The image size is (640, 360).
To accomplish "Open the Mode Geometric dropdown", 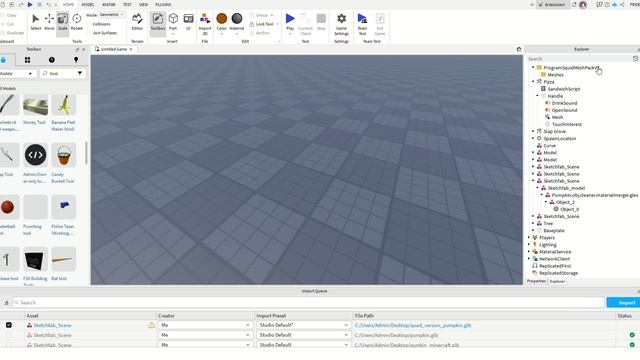I will 111,15.
